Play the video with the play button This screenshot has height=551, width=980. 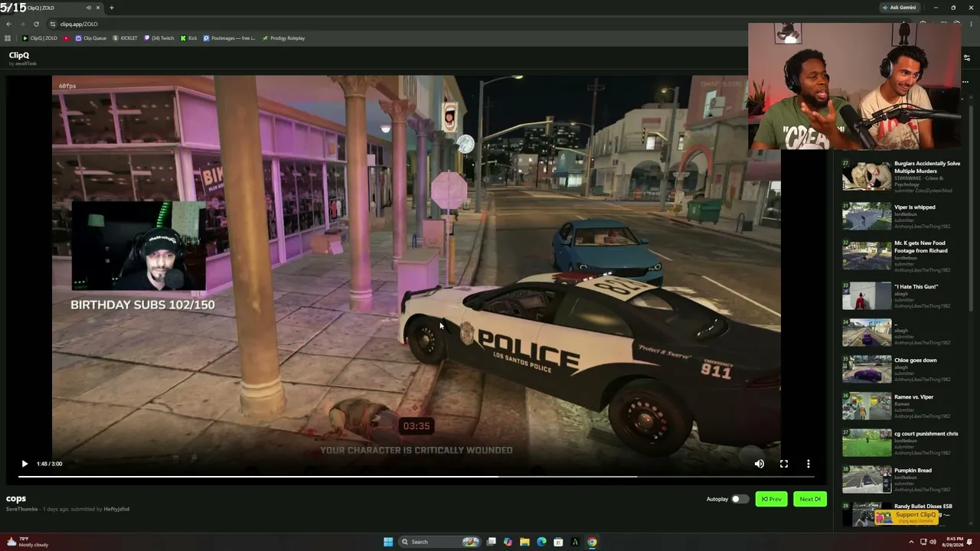pyautogui.click(x=24, y=464)
